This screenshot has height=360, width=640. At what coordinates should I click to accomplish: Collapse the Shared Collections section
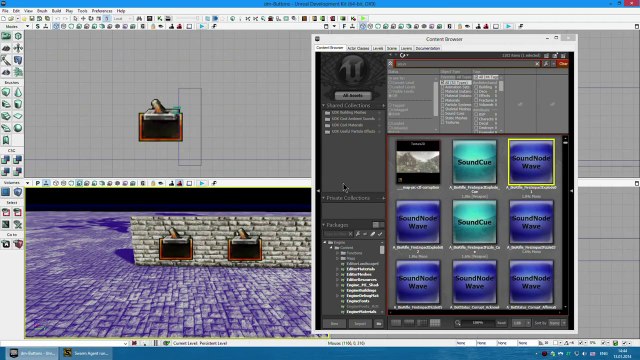tap(324, 105)
